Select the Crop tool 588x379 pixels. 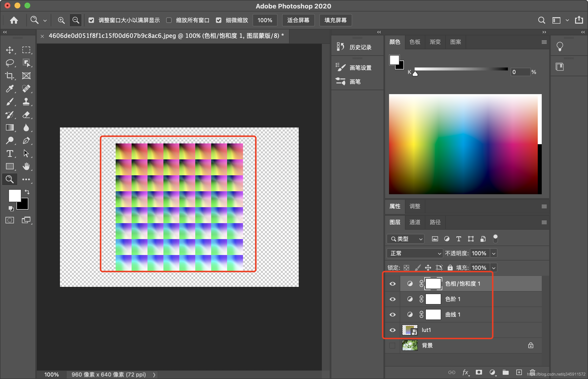pos(10,76)
